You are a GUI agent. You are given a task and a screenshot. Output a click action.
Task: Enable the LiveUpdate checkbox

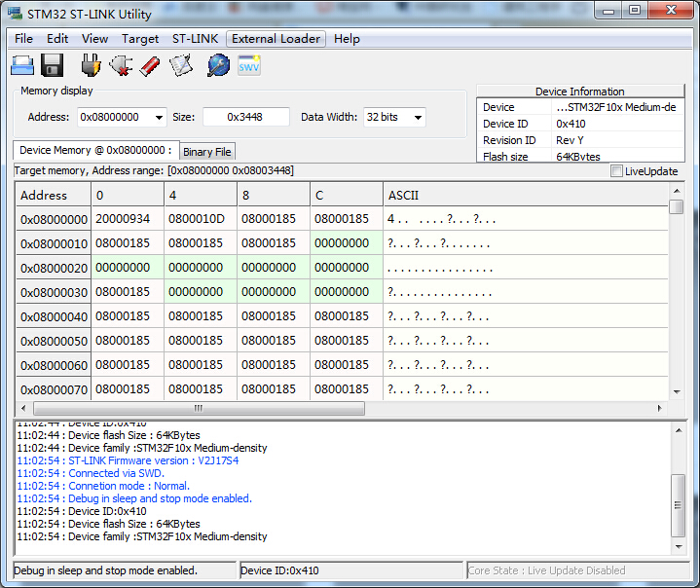[616, 171]
